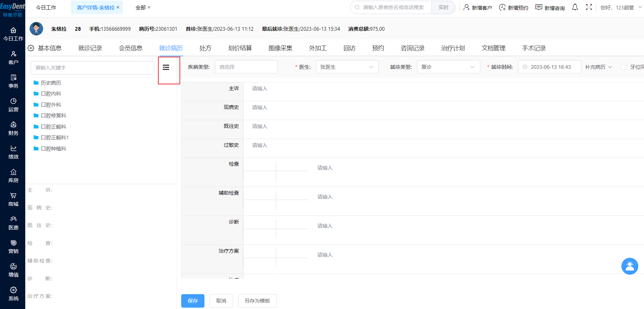Screen dimensions: 644x309
Task: Open the floating blue customer service button
Action: click(630, 266)
